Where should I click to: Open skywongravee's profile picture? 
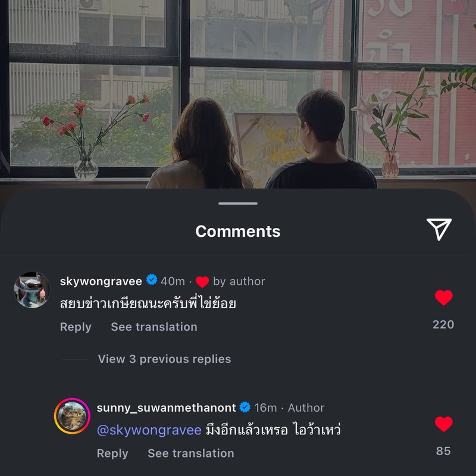tap(32, 290)
